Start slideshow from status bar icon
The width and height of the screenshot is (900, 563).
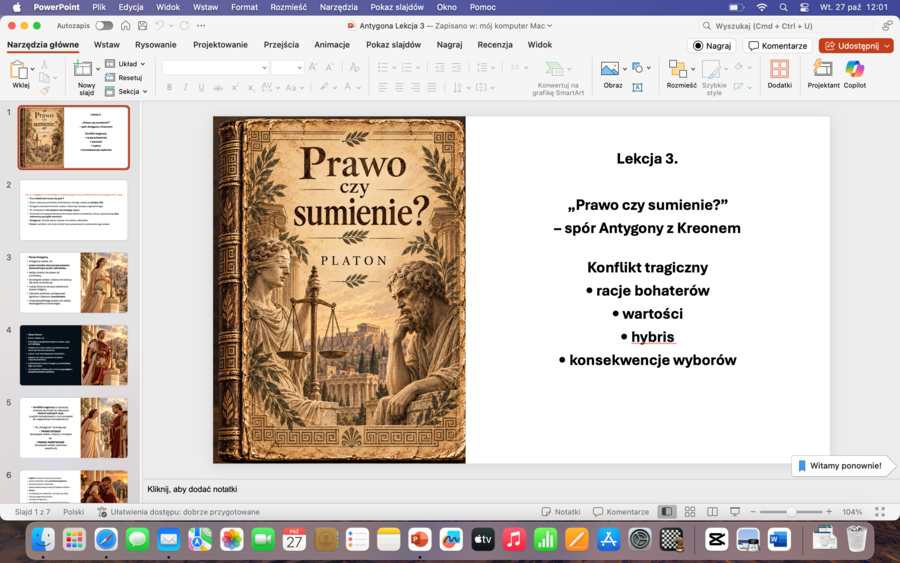coord(735,511)
